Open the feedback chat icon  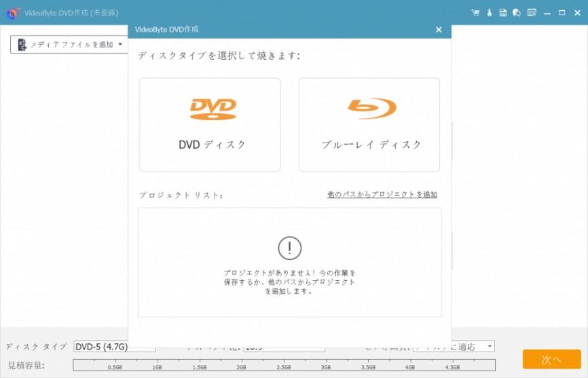click(517, 13)
